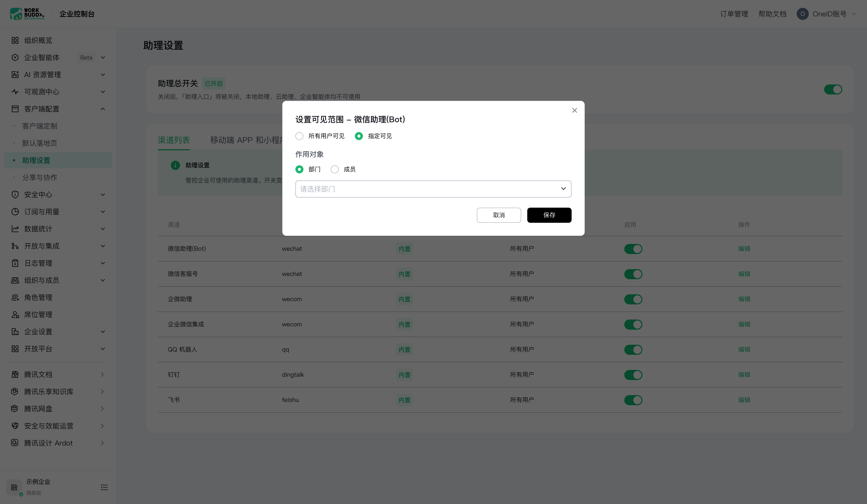The image size is (867, 504).
Task: Switch to the 移动端 APP 和小程序 tab
Action: tap(246, 140)
